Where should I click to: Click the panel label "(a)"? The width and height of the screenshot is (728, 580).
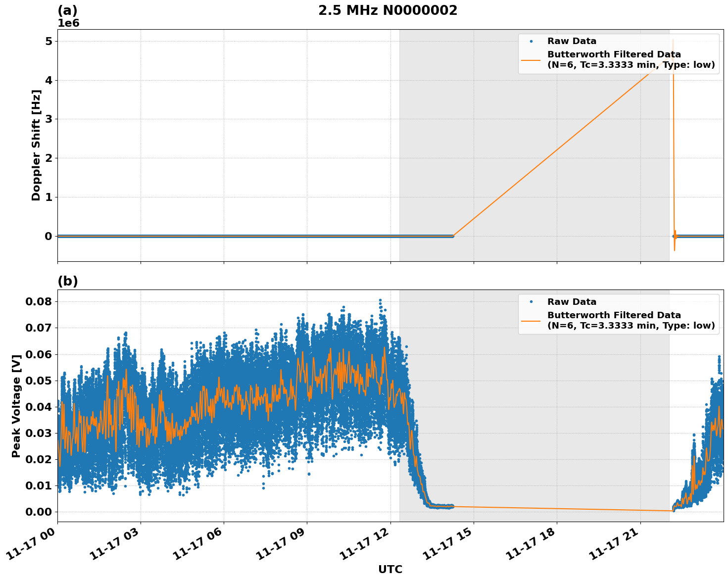[x=68, y=10]
